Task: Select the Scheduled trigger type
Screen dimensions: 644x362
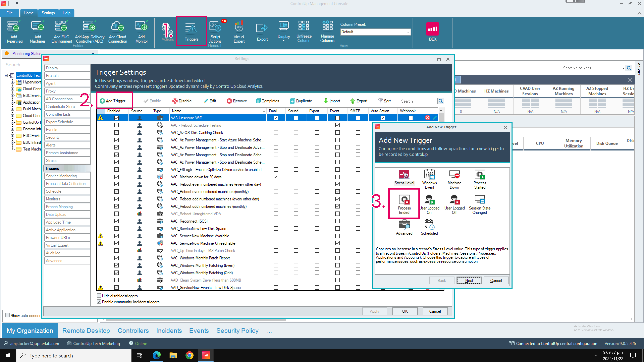Action: 429,227
